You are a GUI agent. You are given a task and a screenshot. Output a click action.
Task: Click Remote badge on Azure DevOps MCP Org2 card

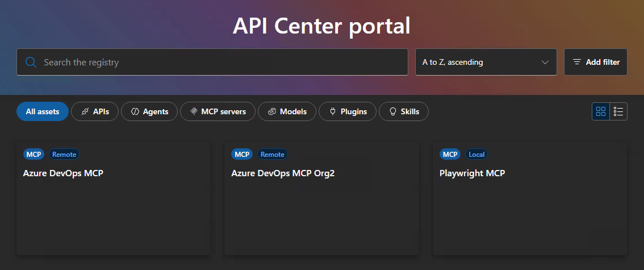click(x=272, y=155)
